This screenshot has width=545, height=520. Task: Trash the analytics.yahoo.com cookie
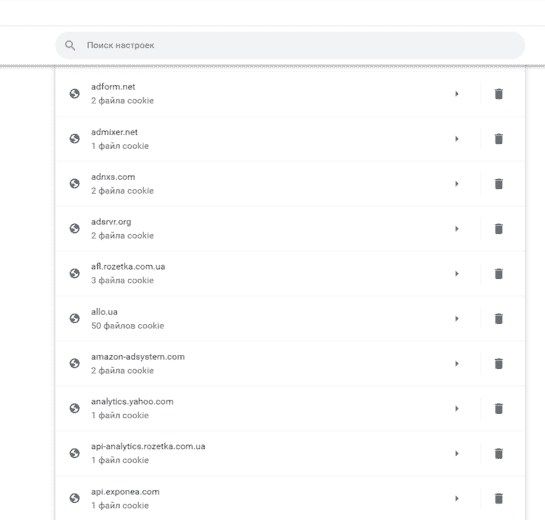[x=498, y=408]
